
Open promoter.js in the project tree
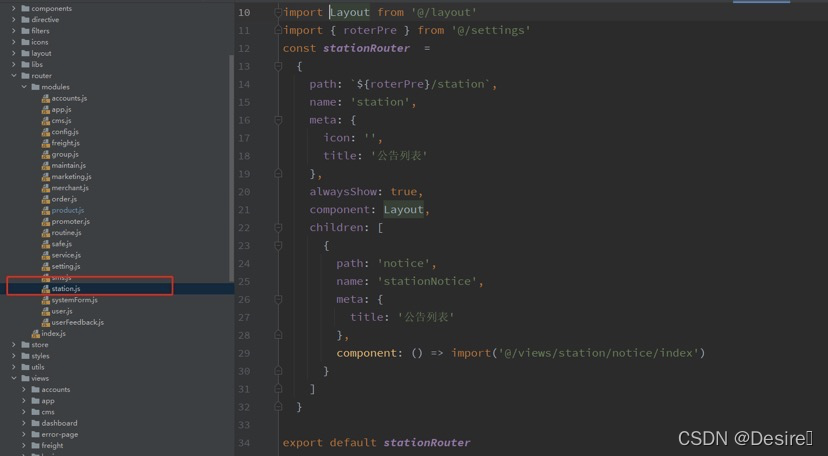coord(71,222)
